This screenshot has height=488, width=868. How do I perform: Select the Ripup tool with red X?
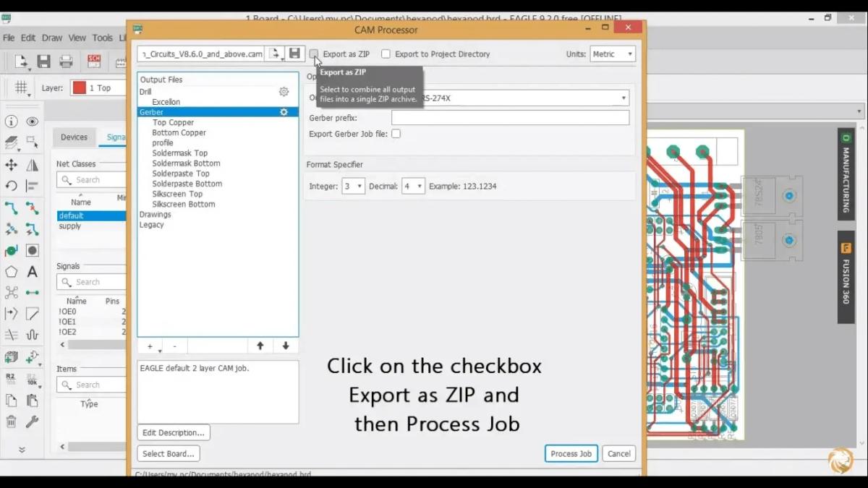tap(32, 208)
